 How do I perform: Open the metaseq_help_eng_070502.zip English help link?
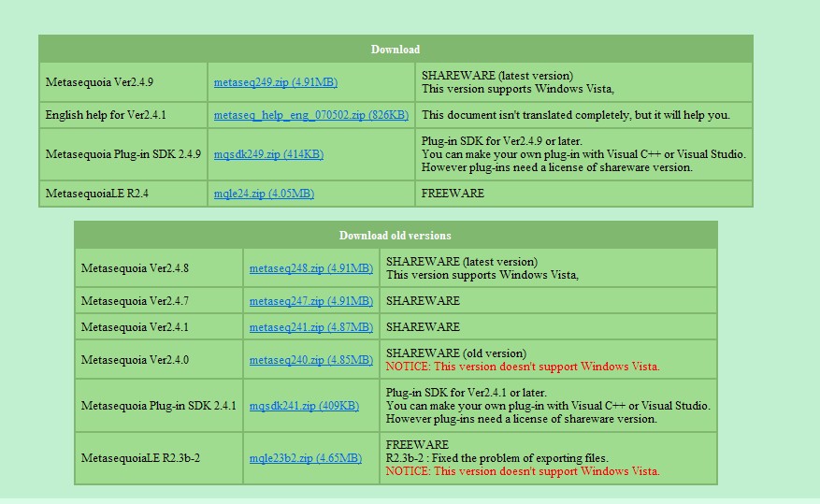click(x=310, y=115)
